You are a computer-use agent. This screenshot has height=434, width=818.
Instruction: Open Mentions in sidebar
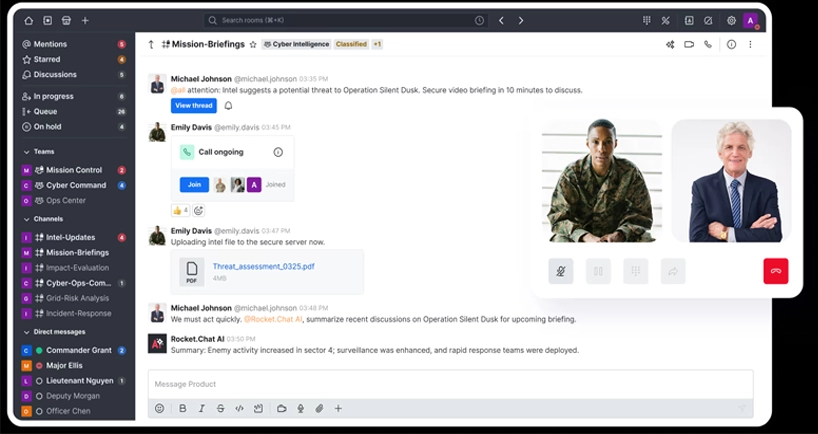(74, 44)
